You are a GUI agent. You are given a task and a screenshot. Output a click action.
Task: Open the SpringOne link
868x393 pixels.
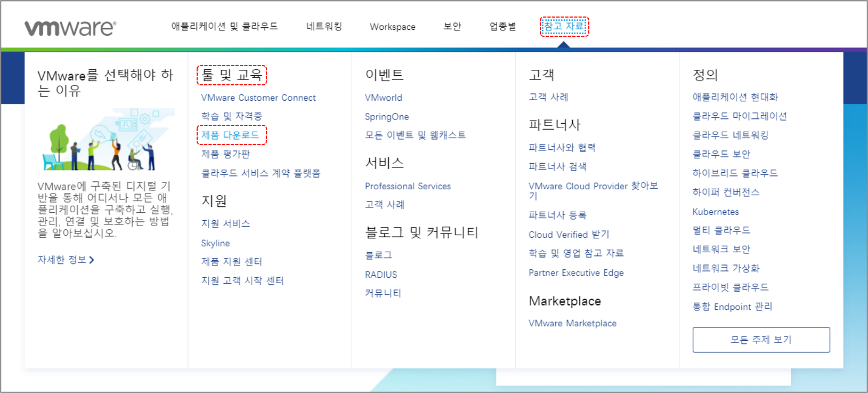coord(387,117)
